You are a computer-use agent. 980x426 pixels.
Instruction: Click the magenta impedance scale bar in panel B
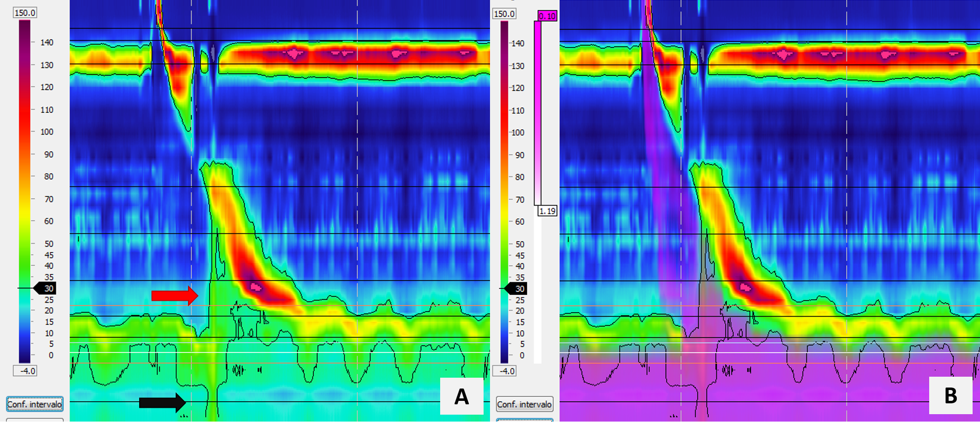pos(537,113)
